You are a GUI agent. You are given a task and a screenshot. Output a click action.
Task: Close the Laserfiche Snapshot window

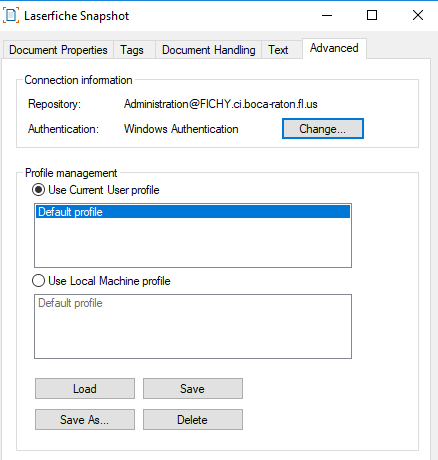[x=418, y=15]
